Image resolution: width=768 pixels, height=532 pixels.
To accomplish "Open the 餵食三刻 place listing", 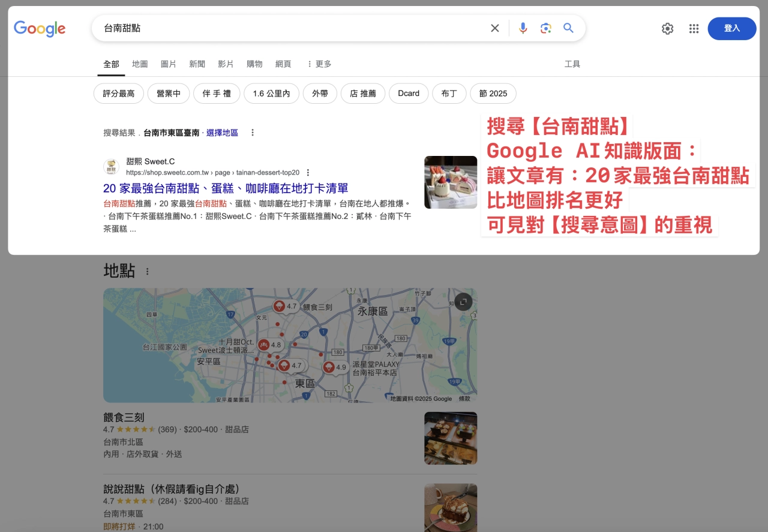I will tap(124, 417).
